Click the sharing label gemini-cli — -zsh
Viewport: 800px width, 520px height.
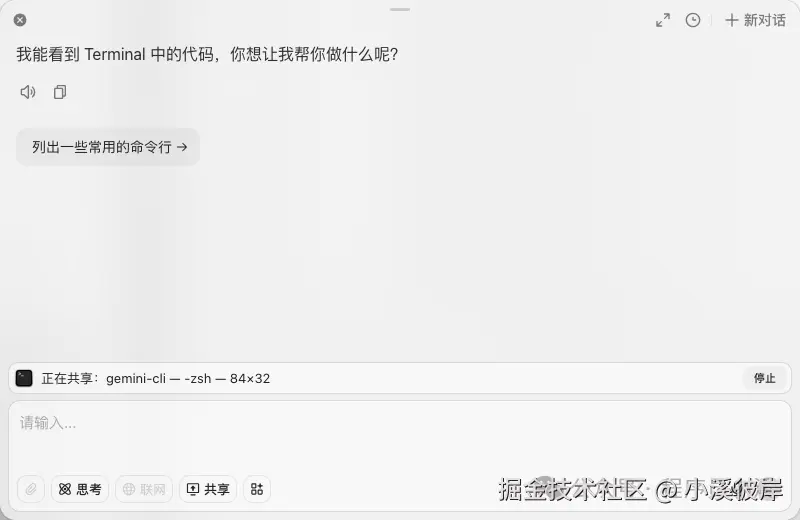click(x=156, y=379)
